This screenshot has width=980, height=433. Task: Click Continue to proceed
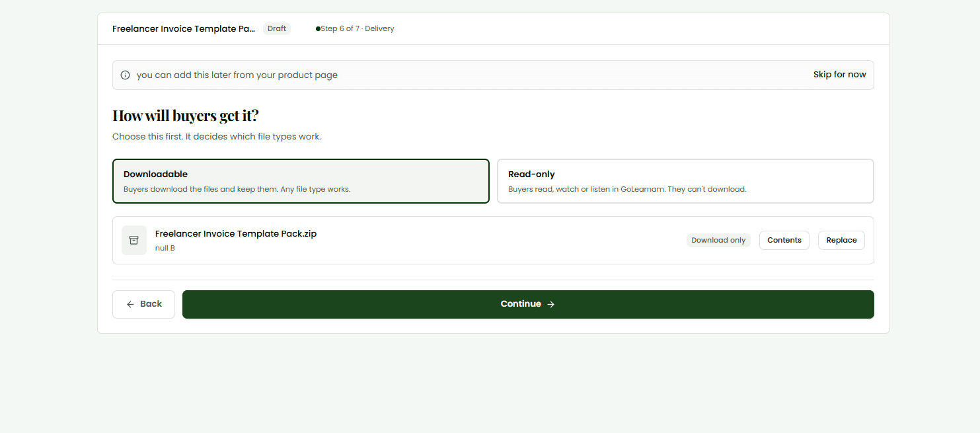[x=528, y=304]
